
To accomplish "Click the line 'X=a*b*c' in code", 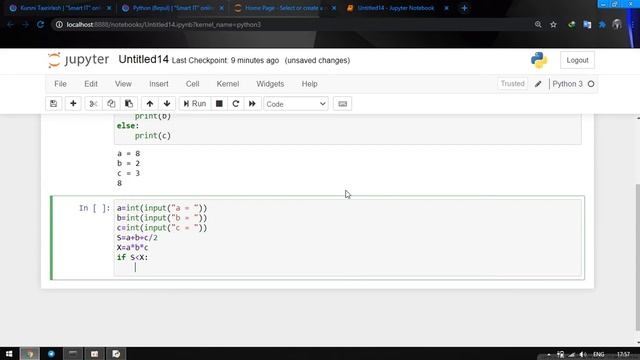I will 133,247.
